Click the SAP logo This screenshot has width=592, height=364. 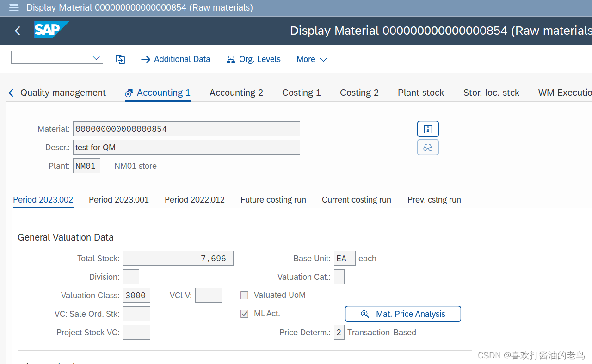click(x=51, y=30)
